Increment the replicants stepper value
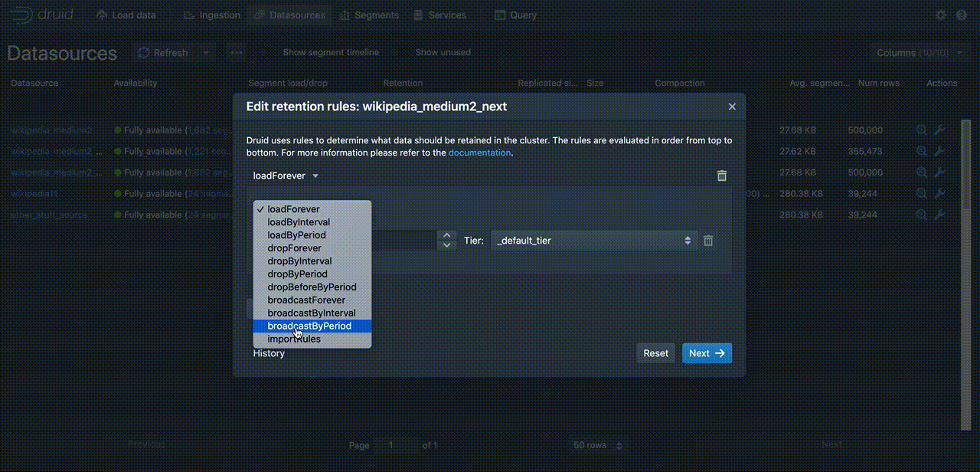Screen dimensions: 980x472 tap(447, 235)
